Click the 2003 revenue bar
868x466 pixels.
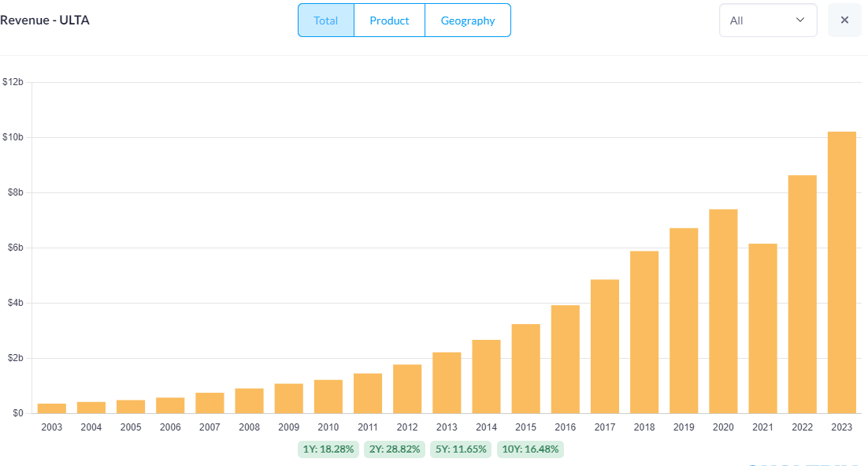[x=51, y=408]
